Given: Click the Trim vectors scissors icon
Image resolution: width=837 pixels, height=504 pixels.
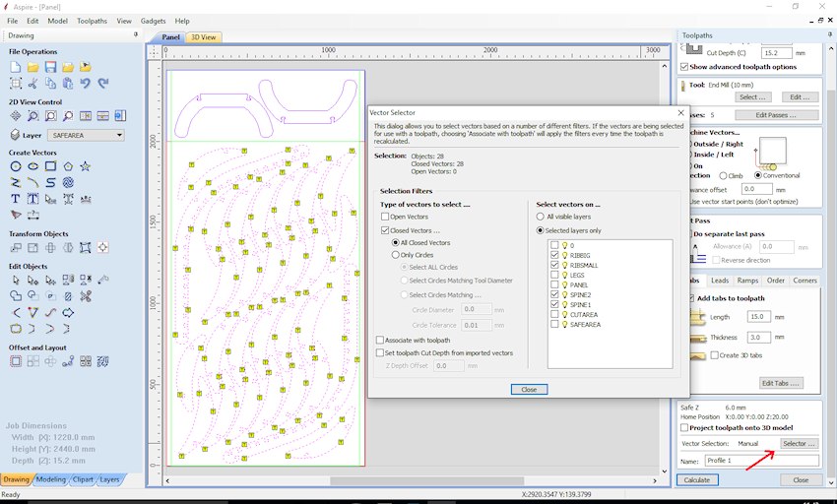Looking at the screenshot, I should (x=86, y=295).
